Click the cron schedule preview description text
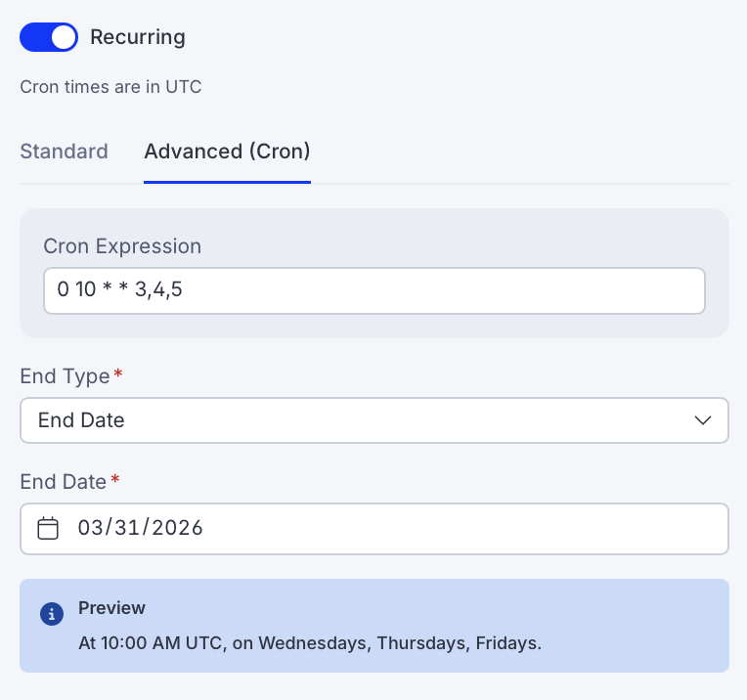 310,643
